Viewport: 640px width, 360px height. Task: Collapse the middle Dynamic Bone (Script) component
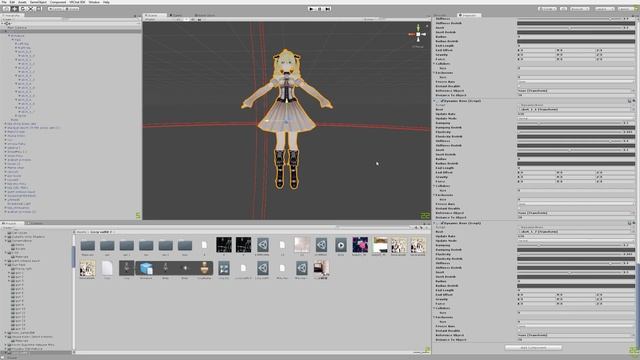pyautogui.click(x=434, y=101)
